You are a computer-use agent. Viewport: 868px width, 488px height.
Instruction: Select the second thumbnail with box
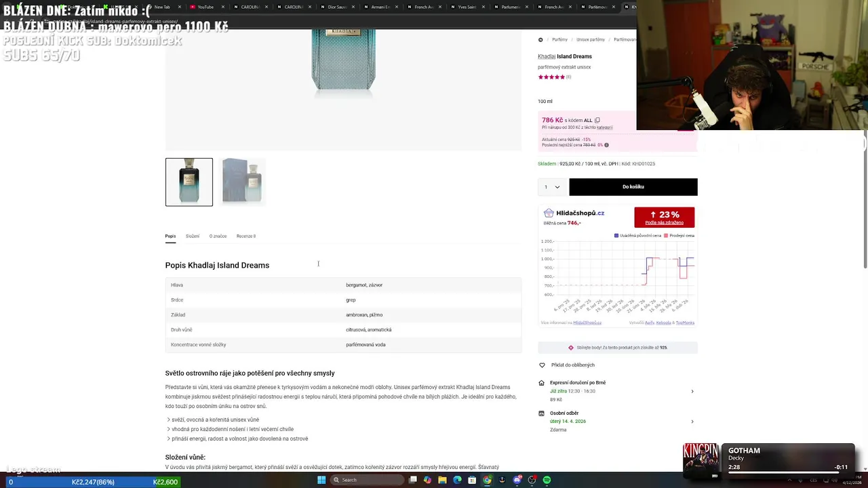coord(243,182)
